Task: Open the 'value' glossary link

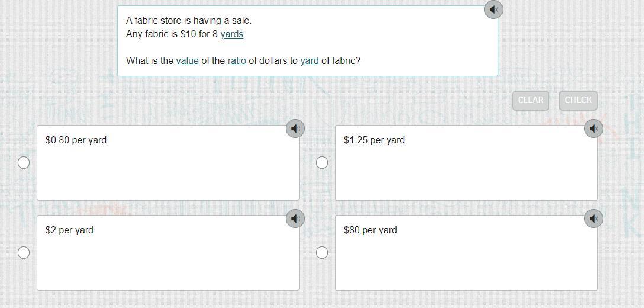Action: (187, 60)
